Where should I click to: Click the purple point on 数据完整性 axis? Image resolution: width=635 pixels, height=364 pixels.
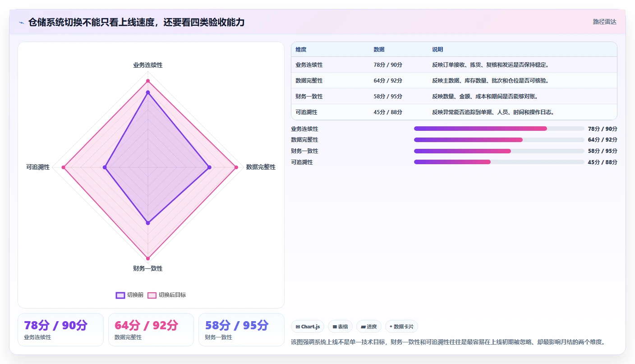click(x=209, y=167)
